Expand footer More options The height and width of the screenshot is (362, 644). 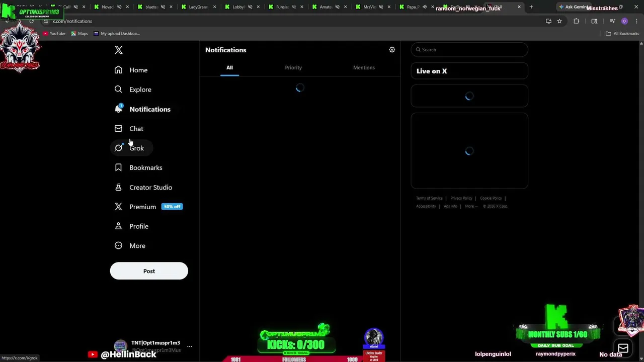[471, 206]
